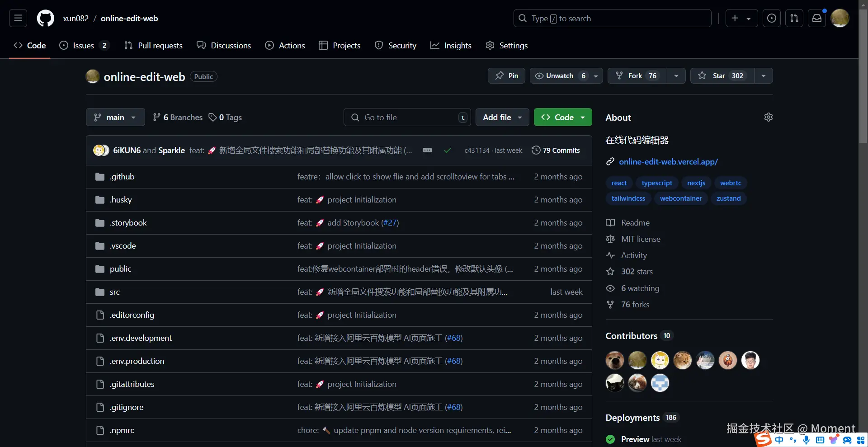868x447 pixels.
Task: Click the 79 Commits history link
Action: (556, 150)
